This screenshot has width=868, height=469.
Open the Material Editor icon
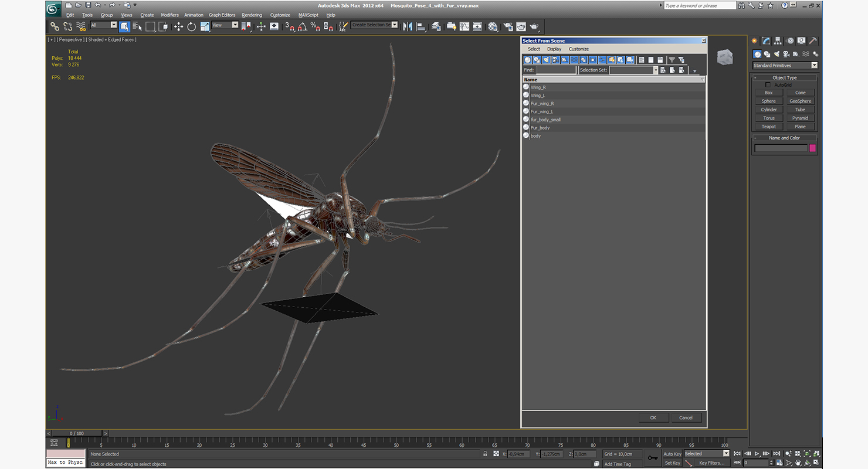(x=493, y=26)
